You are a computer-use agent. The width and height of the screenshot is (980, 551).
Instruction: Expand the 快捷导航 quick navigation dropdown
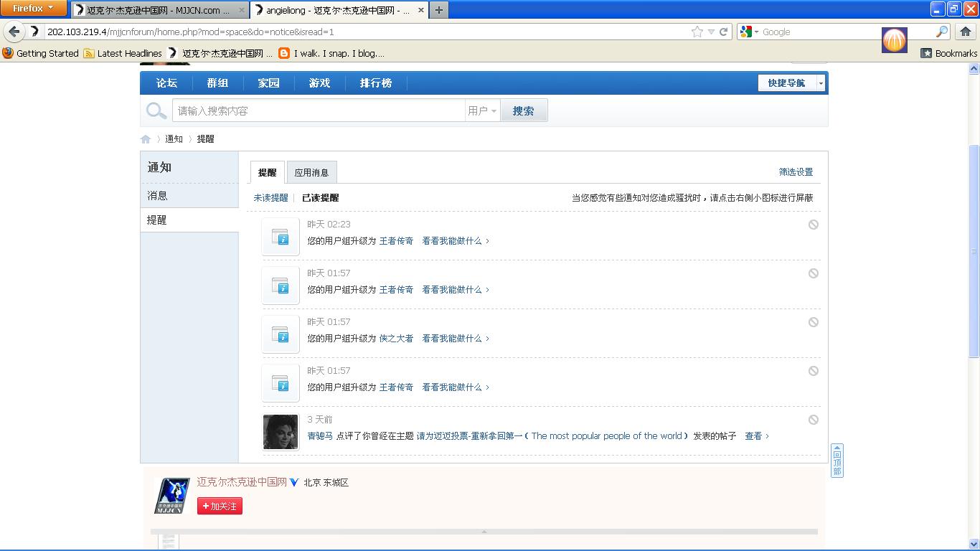point(821,83)
